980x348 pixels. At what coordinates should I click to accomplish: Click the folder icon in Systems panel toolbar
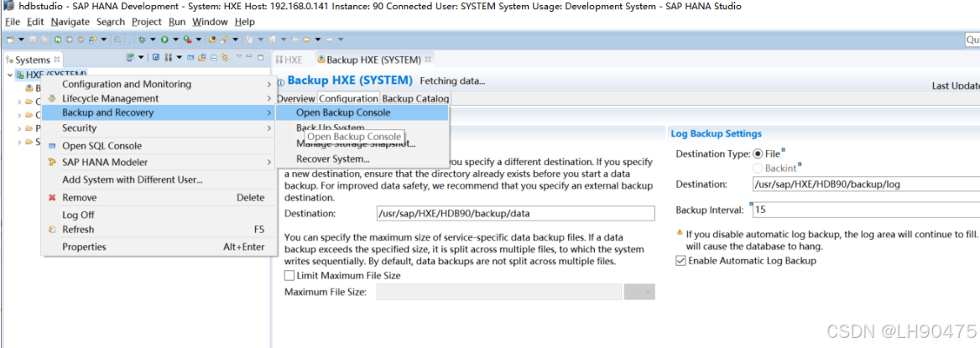tap(202, 58)
